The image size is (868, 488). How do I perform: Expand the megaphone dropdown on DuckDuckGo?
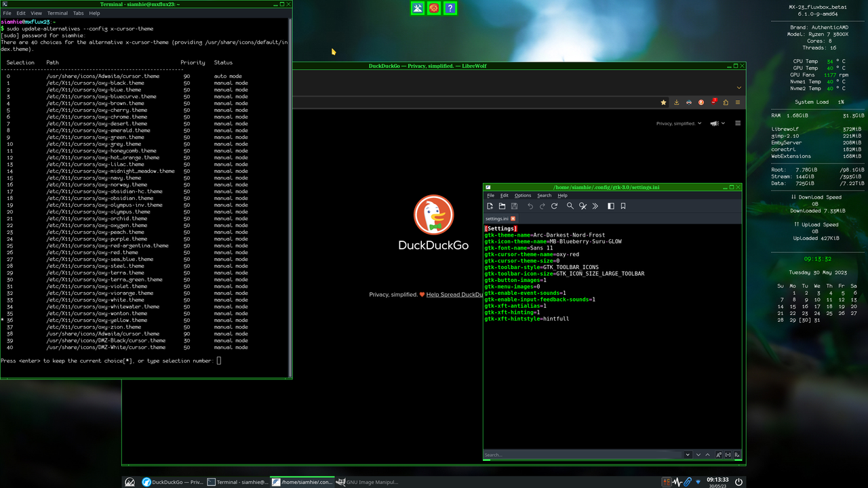[x=717, y=123]
